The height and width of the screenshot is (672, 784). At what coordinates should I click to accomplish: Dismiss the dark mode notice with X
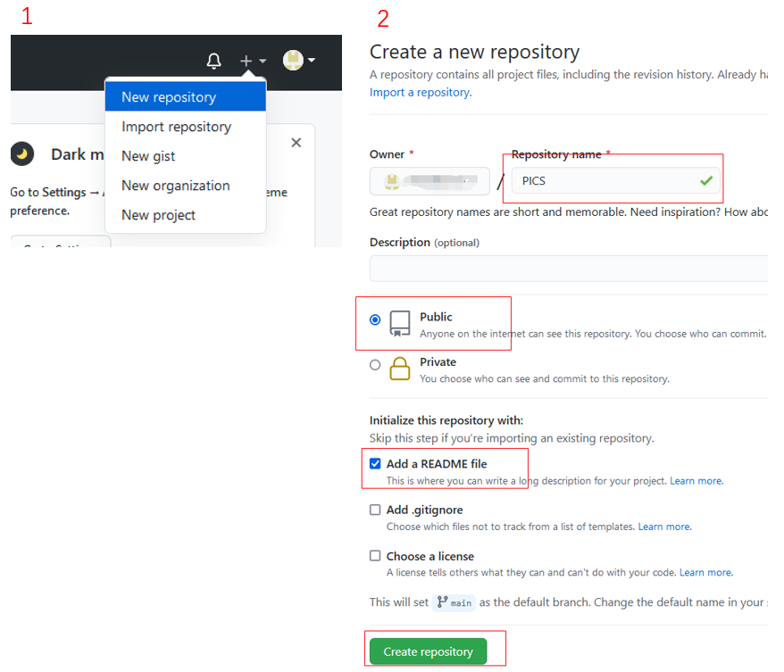click(x=296, y=143)
